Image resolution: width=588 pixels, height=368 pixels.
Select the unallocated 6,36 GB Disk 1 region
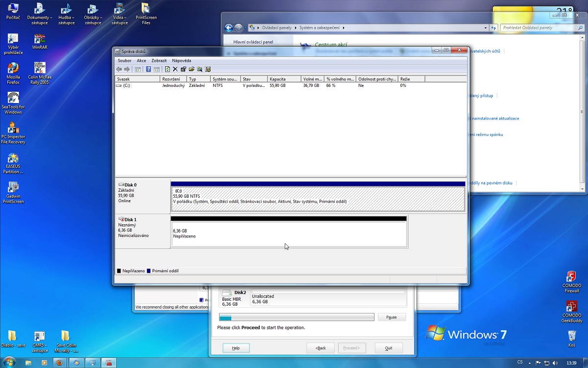coord(289,234)
